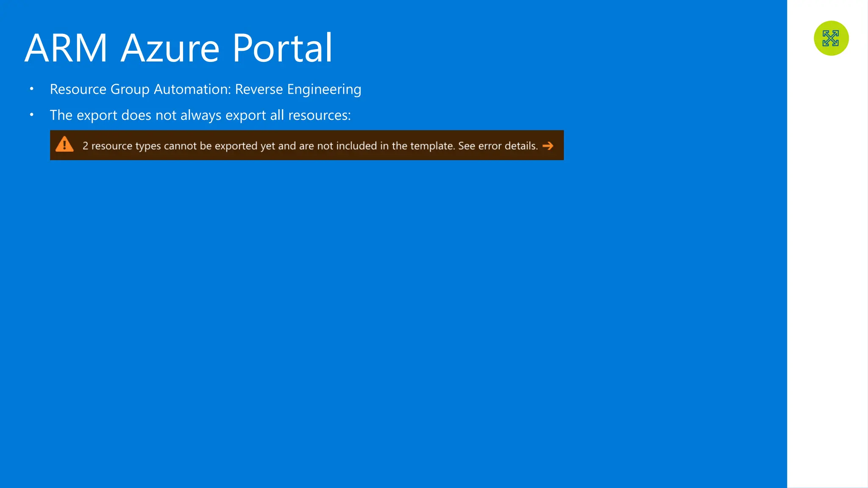Viewport: 868px width, 488px height.
Task: Click 'The export does not always export' bullet
Action: (200, 115)
